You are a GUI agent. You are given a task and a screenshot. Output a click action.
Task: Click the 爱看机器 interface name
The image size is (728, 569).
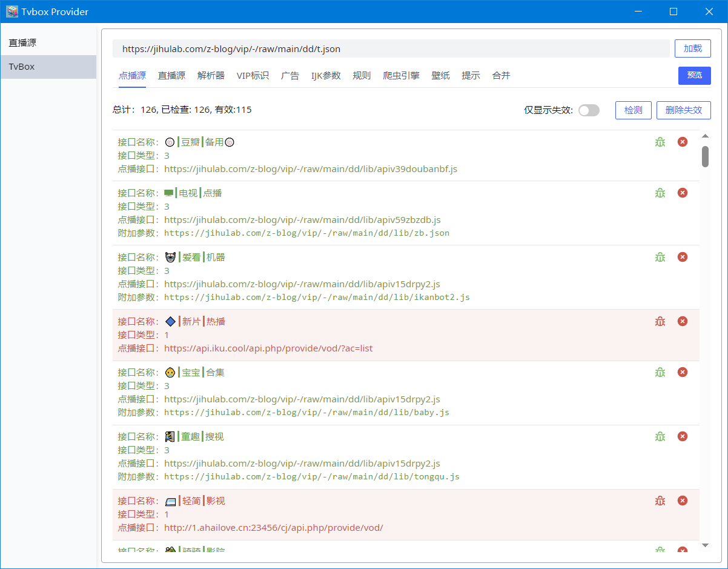[195, 258]
